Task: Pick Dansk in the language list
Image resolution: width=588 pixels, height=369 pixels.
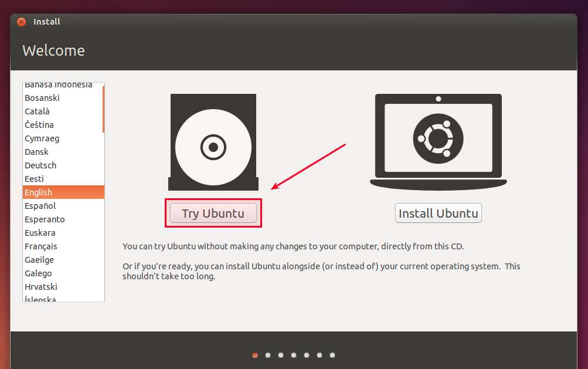Action: tap(63, 152)
